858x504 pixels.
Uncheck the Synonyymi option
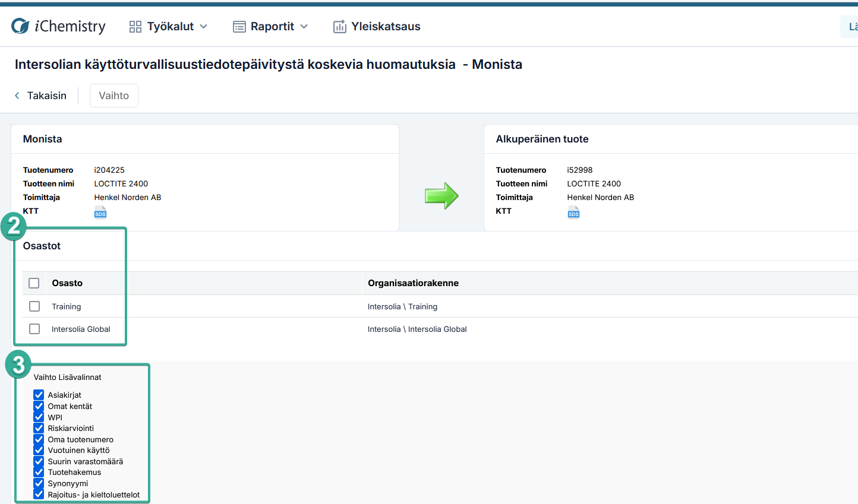click(x=39, y=483)
